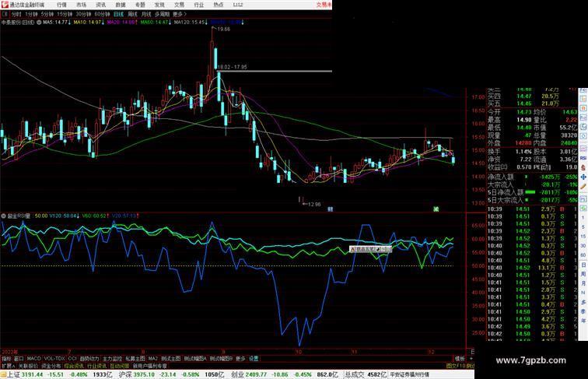Open 模板 template button
The height and width of the screenshot is (379, 588).
pos(460,359)
